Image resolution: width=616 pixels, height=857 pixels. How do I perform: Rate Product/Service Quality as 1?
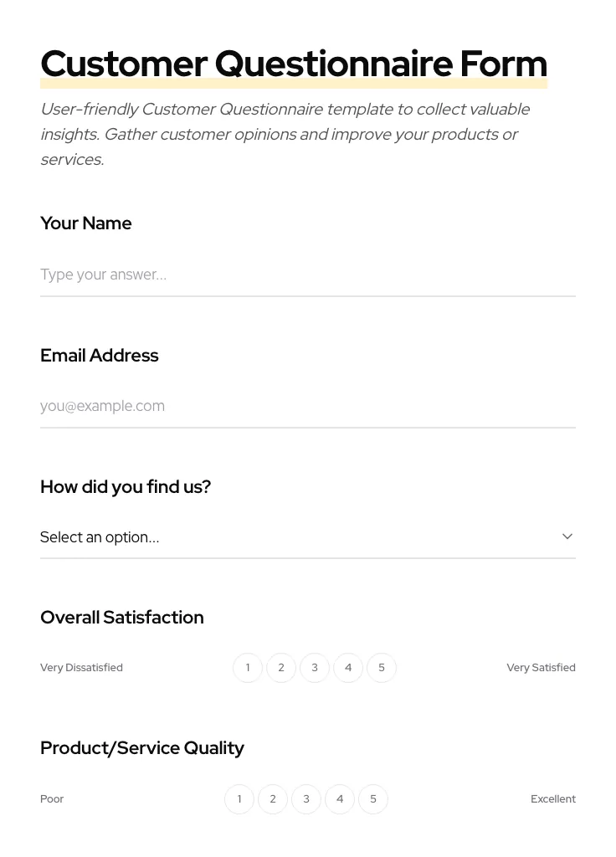(x=239, y=798)
